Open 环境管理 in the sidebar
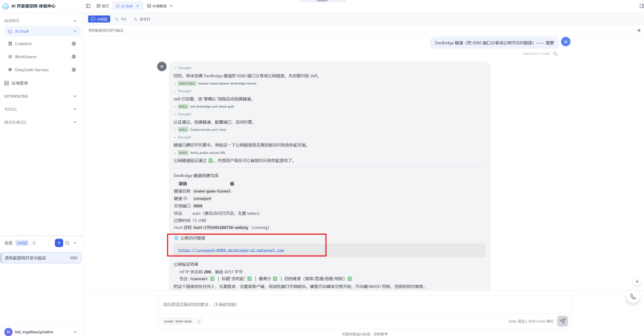The width and height of the screenshot is (644, 336). (19, 83)
